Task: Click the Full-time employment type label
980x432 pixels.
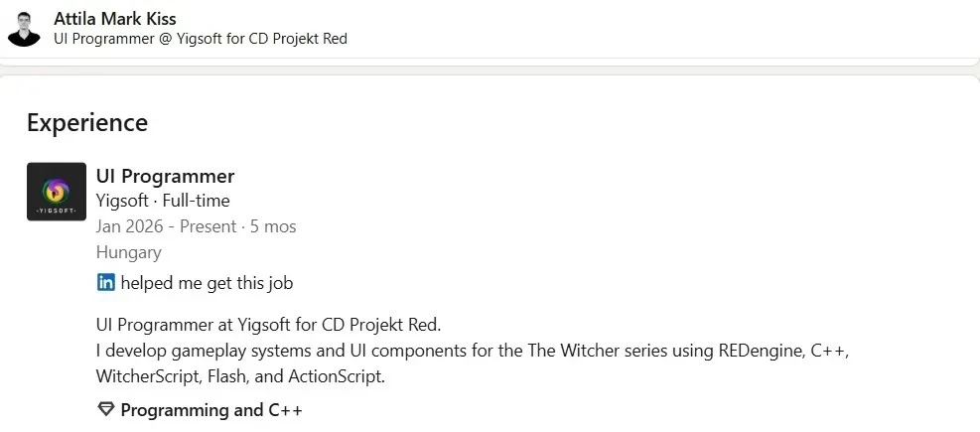Action: [x=196, y=201]
